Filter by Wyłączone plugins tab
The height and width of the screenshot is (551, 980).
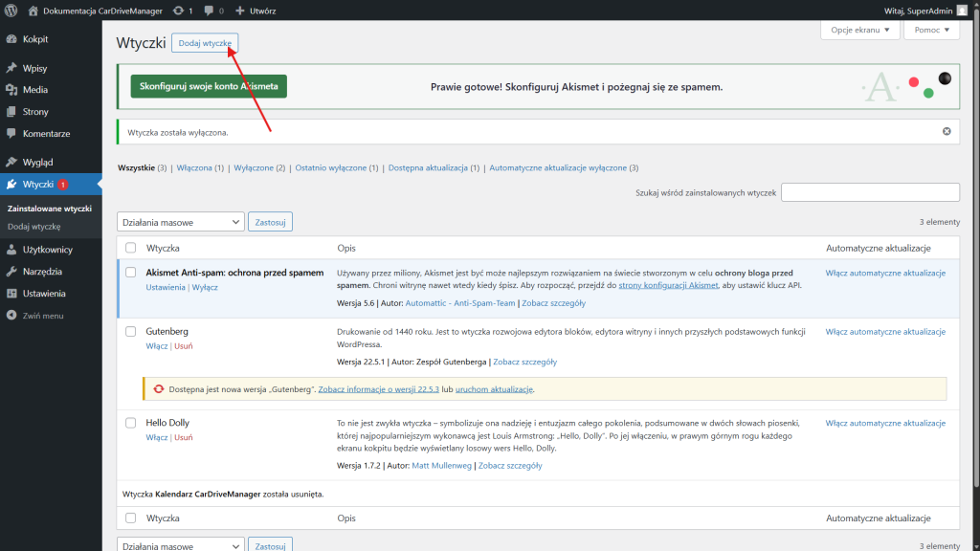[x=259, y=167]
